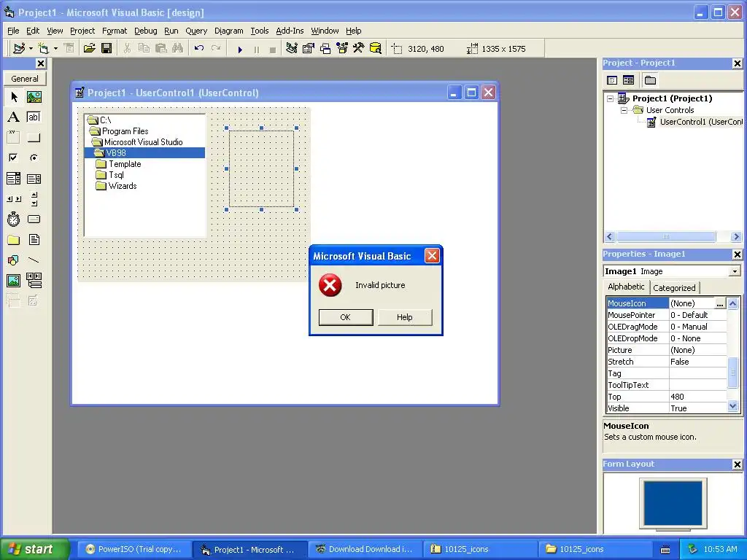The width and height of the screenshot is (747, 560).
Task: Pick the ListBox tool in the toolbox
Action: [x=34, y=179]
